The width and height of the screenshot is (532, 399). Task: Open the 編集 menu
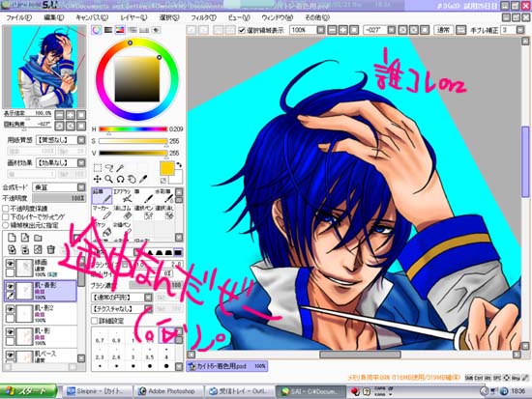(x=53, y=17)
